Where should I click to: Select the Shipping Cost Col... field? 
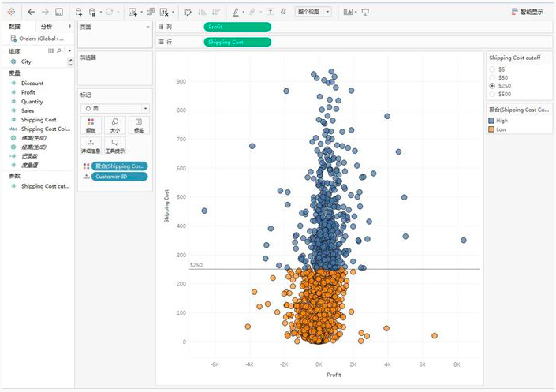point(46,129)
